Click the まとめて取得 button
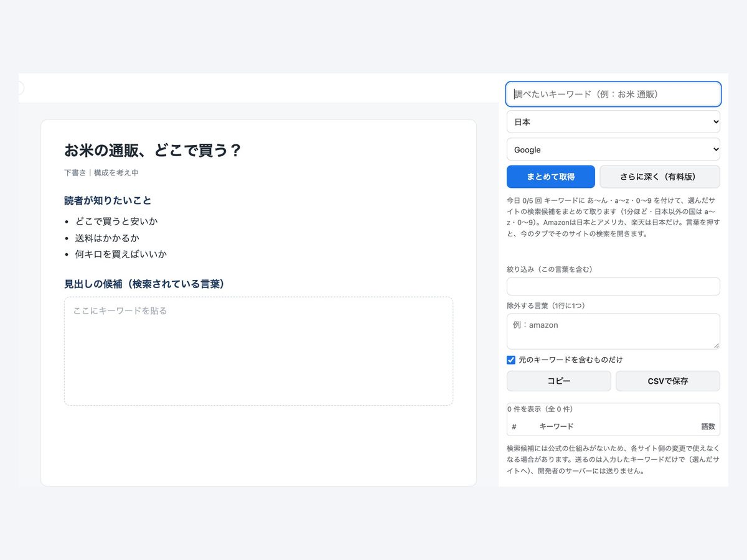The image size is (747, 560). point(551,177)
